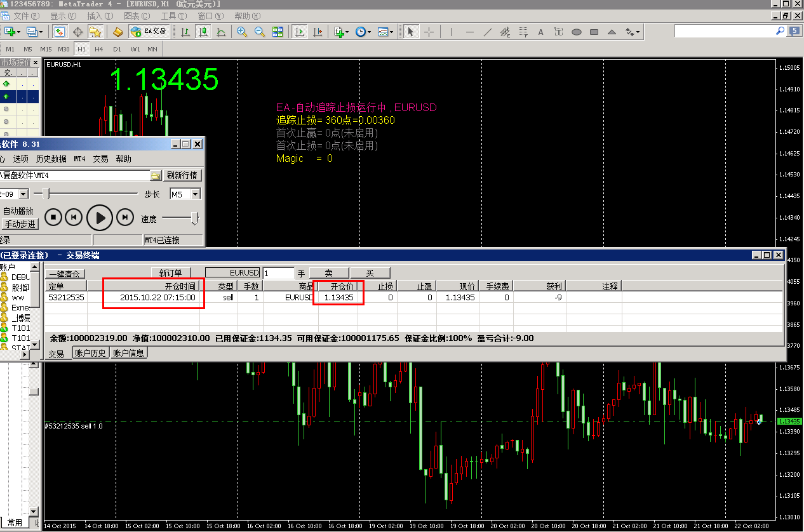Viewport: 804px width, 532px height.
Task: Select the text label 'A' tool
Action: click(x=540, y=32)
